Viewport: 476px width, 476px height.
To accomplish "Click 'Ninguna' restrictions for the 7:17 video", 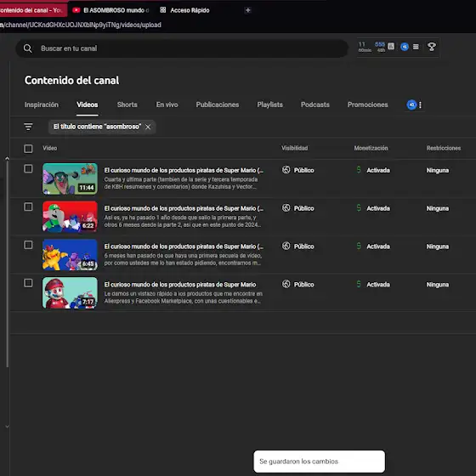I will point(438,285).
